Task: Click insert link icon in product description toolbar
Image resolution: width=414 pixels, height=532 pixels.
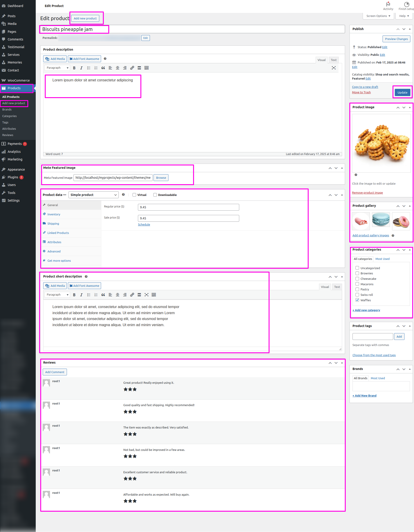Action: click(132, 68)
